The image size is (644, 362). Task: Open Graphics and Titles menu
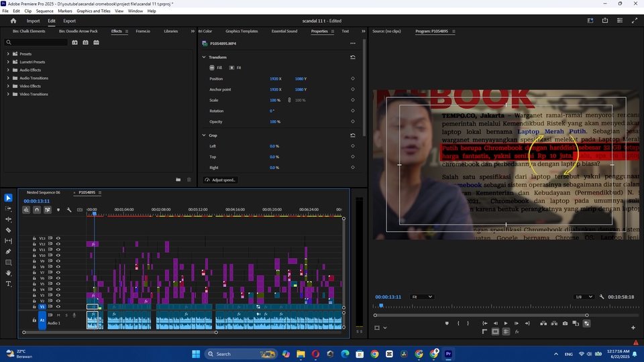[93, 11]
